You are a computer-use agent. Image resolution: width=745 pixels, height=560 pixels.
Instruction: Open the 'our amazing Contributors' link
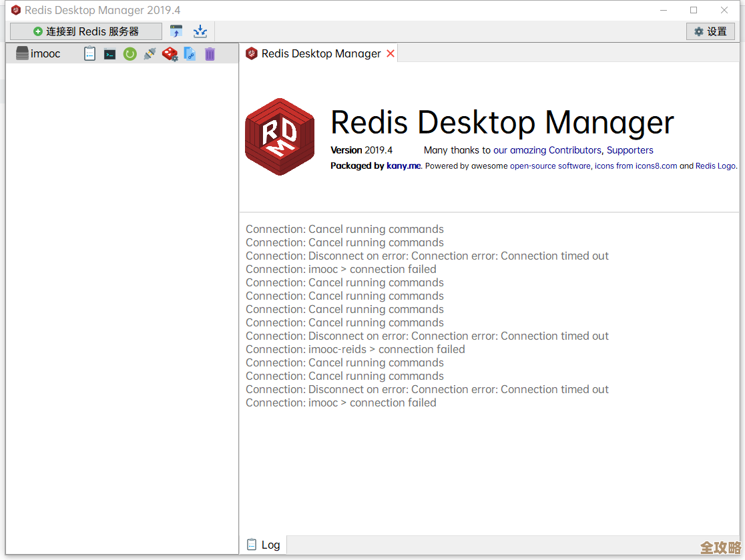pos(547,150)
